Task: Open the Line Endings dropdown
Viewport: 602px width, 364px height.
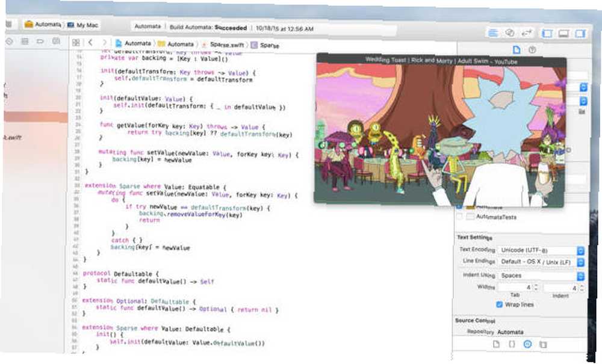Action: coord(541,262)
